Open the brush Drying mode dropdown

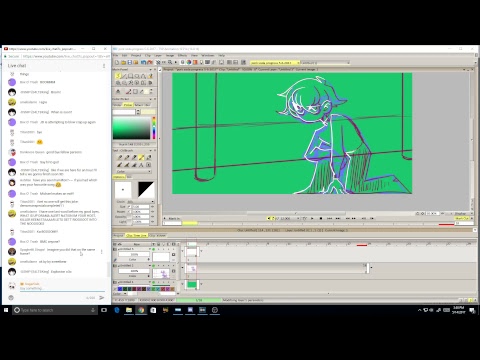[141, 202]
